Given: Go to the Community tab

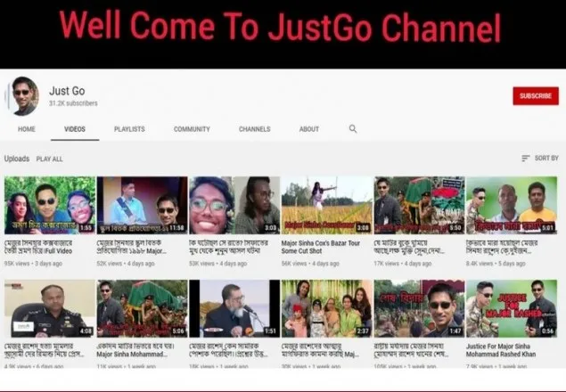Looking at the screenshot, I should click(192, 129).
